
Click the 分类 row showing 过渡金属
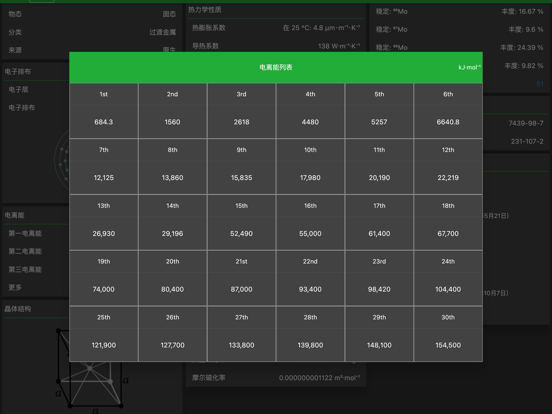tap(92, 32)
